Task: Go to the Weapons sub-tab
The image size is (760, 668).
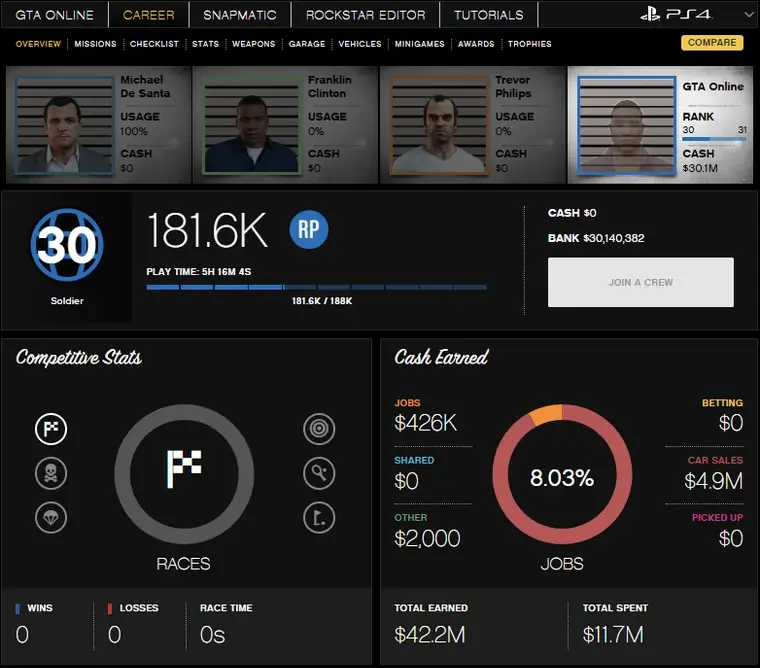Action: pos(254,44)
